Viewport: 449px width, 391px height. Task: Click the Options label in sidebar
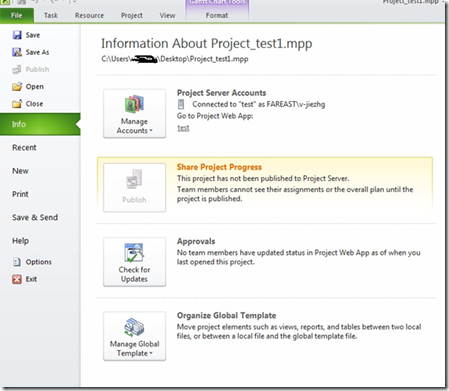coord(39,262)
